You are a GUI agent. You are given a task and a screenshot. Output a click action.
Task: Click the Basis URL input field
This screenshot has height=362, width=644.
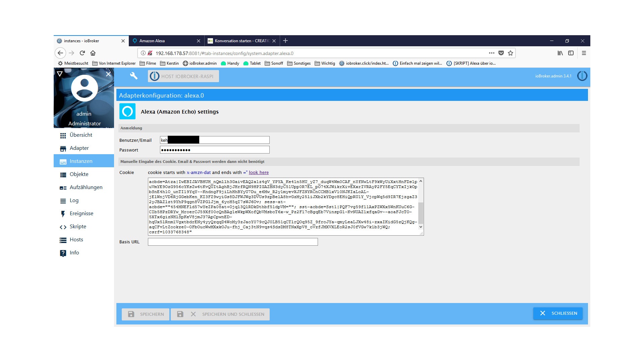(233, 242)
